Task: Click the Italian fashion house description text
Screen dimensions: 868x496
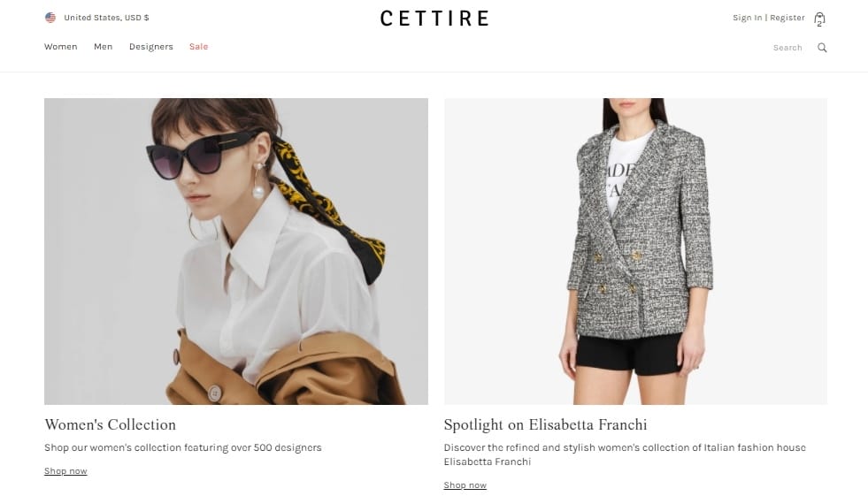Action: click(x=625, y=454)
